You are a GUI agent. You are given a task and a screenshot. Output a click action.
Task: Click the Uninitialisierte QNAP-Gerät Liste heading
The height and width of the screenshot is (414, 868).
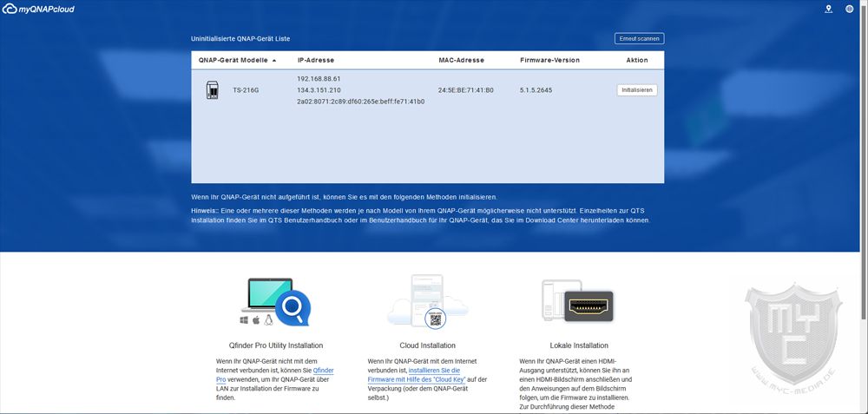(x=240, y=39)
